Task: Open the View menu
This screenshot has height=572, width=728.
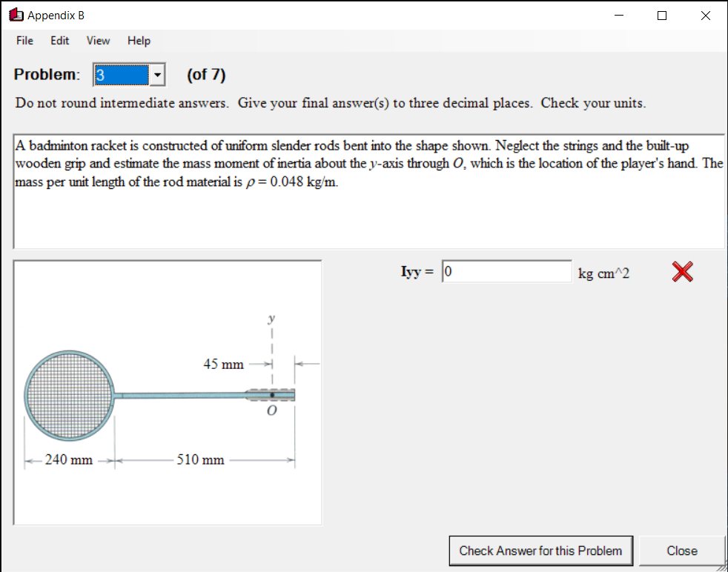Action: [x=97, y=41]
